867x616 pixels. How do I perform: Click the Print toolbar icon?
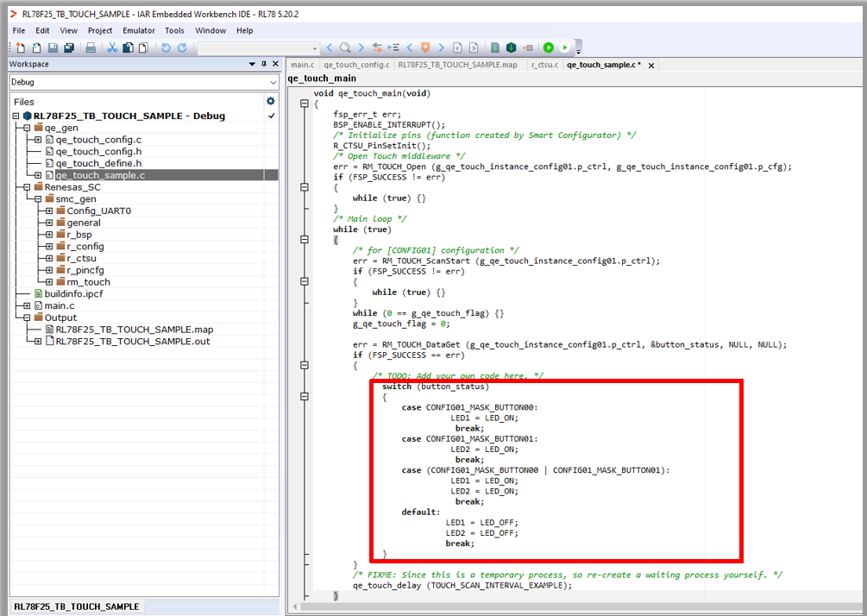point(91,48)
